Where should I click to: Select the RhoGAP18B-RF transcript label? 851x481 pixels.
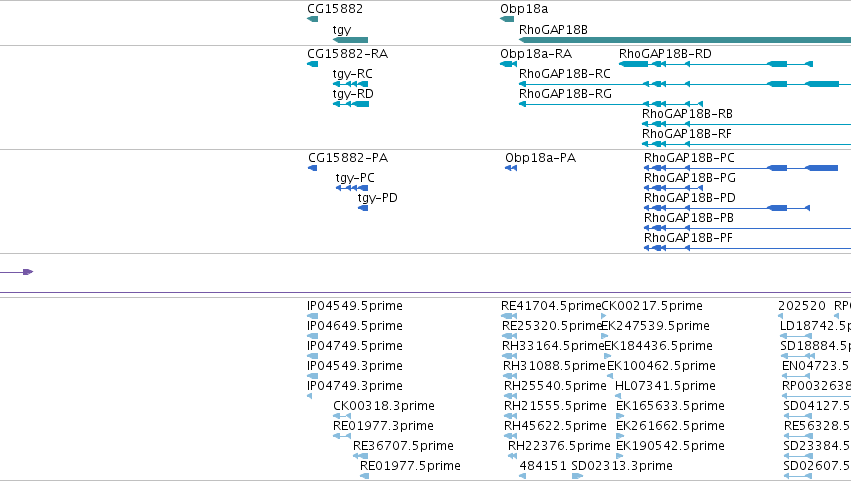(687, 134)
